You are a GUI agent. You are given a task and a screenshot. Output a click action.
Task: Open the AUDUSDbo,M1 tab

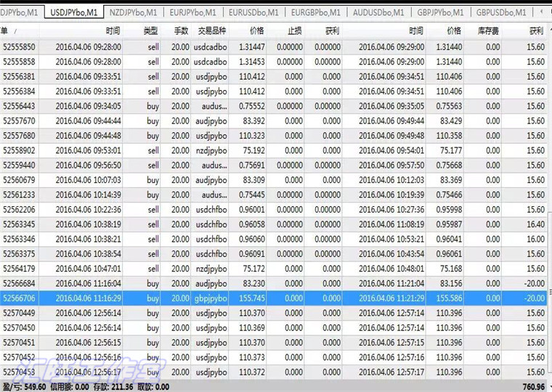(x=378, y=12)
